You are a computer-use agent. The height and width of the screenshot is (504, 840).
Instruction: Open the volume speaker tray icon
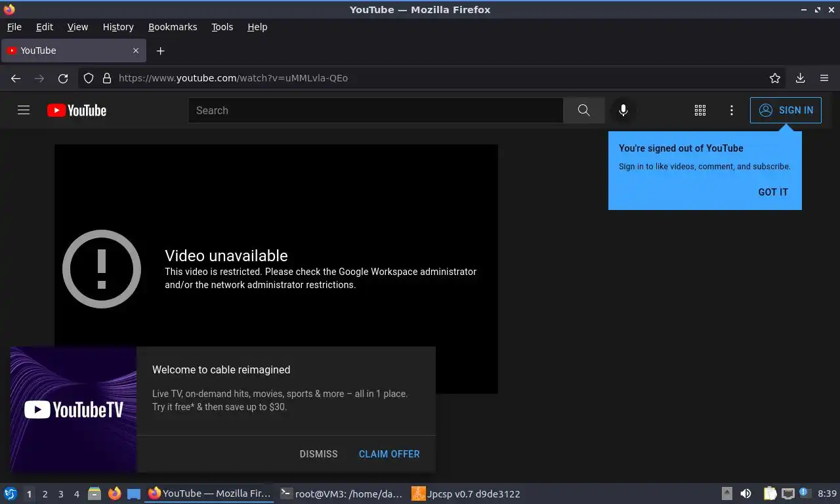coord(746,493)
